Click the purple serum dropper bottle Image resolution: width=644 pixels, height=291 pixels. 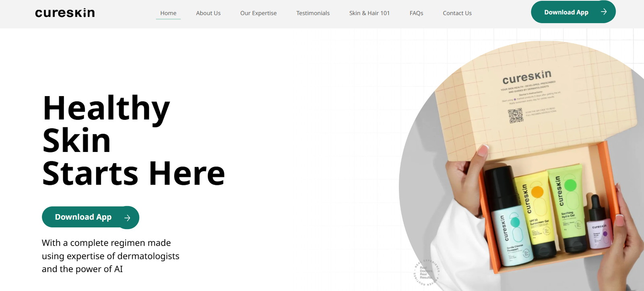[x=599, y=222]
